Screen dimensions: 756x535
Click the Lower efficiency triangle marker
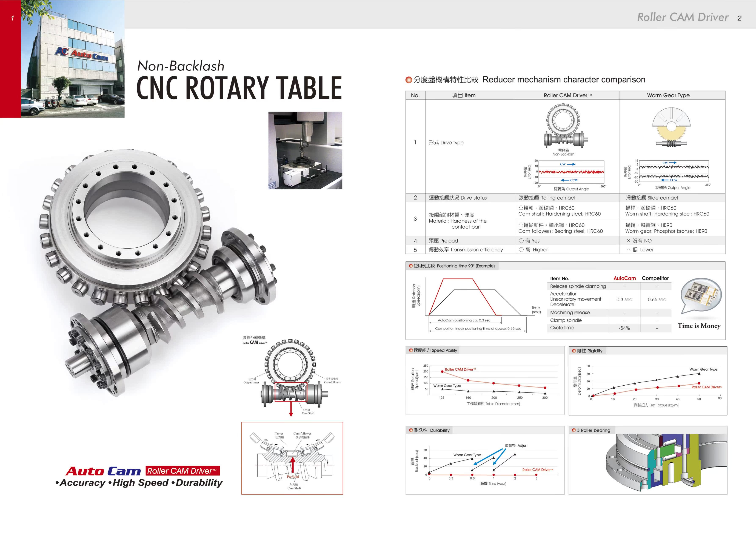(628, 250)
